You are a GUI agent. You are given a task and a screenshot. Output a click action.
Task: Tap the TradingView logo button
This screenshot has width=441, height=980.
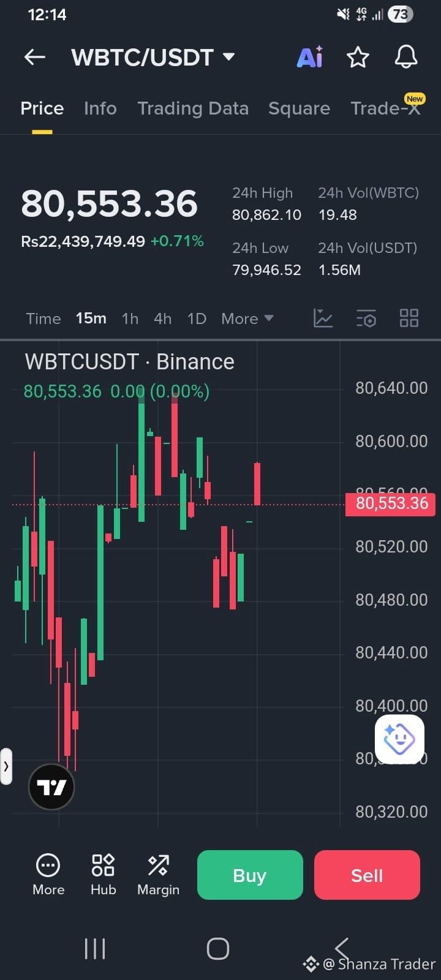tap(51, 787)
